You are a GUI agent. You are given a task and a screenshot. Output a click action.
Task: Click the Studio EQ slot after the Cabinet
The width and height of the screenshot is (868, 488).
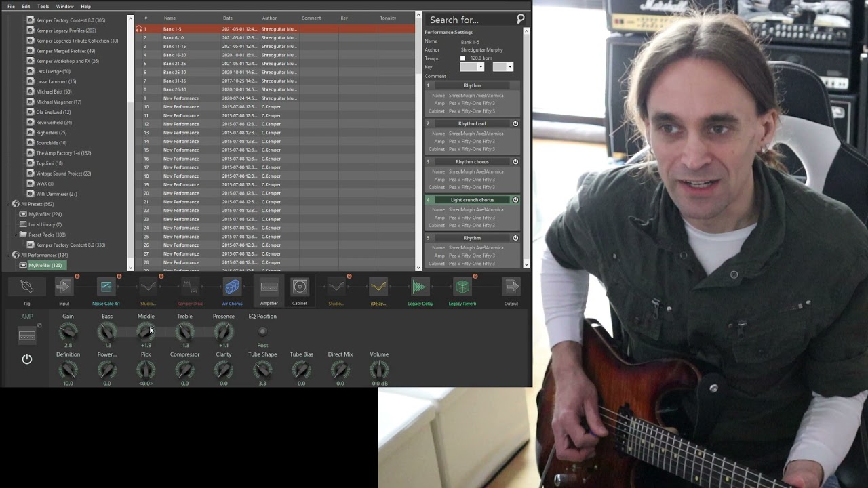[x=336, y=287]
